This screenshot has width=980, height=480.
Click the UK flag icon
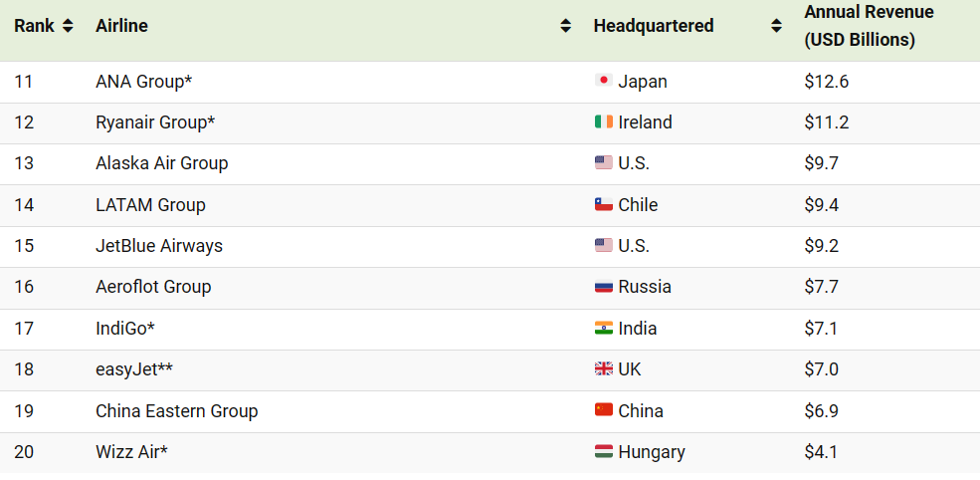click(604, 369)
